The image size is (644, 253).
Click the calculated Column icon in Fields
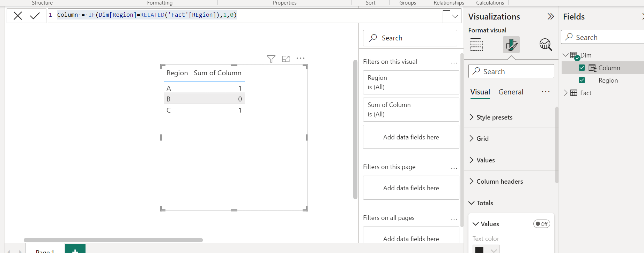click(x=592, y=68)
